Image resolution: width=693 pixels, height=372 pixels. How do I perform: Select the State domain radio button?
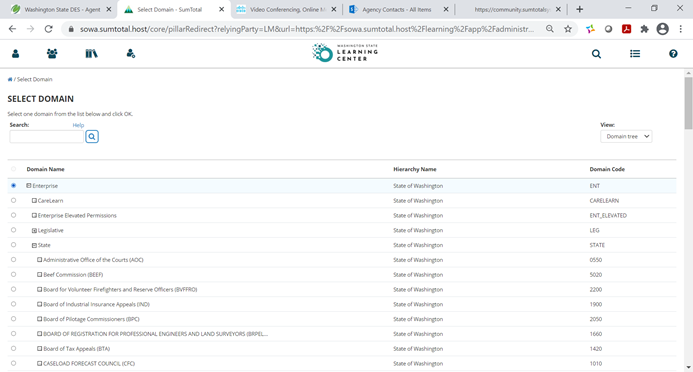tap(14, 245)
